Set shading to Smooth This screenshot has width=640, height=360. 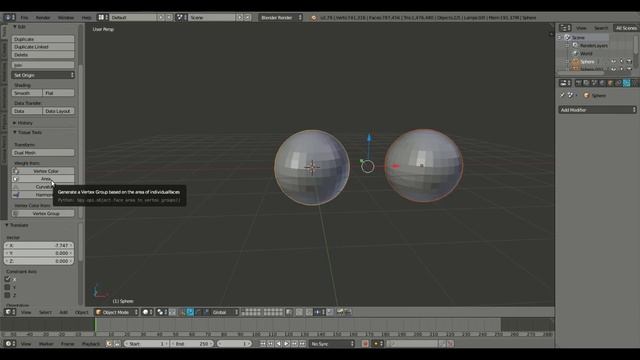click(x=27, y=93)
